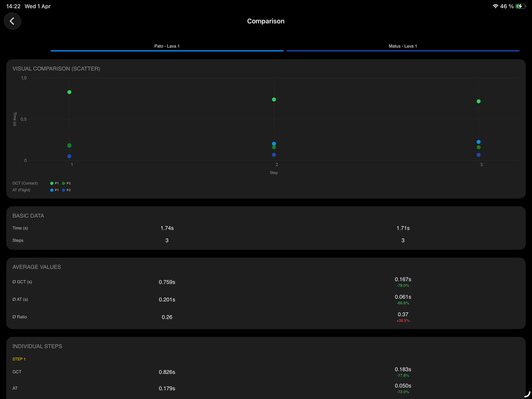Image resolution: width=532 pixels, height=399 pixels.
Task: Tap the 0.061s average AT value
Action: 403,297
